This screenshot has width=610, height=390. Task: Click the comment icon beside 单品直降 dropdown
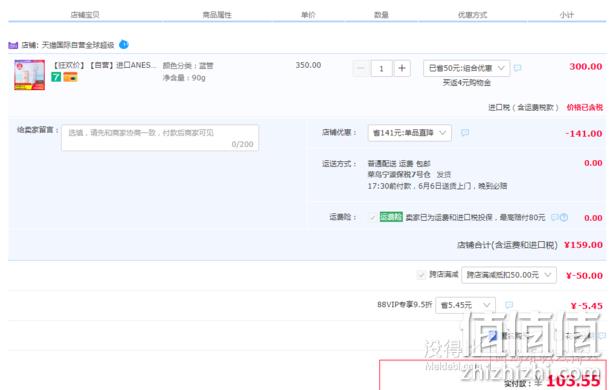tap(465, 133)
